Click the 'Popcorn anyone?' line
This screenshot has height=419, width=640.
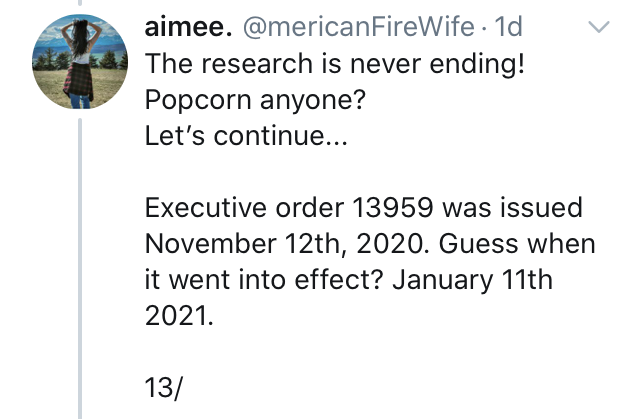[x=255, y=100]
